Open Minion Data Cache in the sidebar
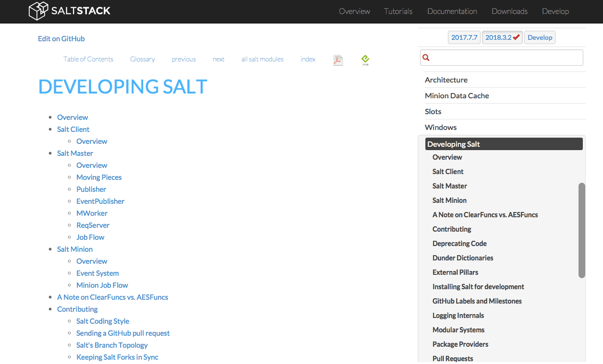 coord(457,96)
